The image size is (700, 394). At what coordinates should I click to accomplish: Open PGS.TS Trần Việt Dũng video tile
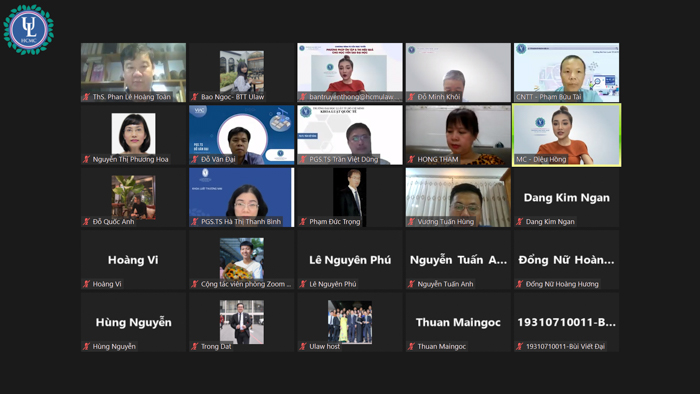click(x=350, y=135)
